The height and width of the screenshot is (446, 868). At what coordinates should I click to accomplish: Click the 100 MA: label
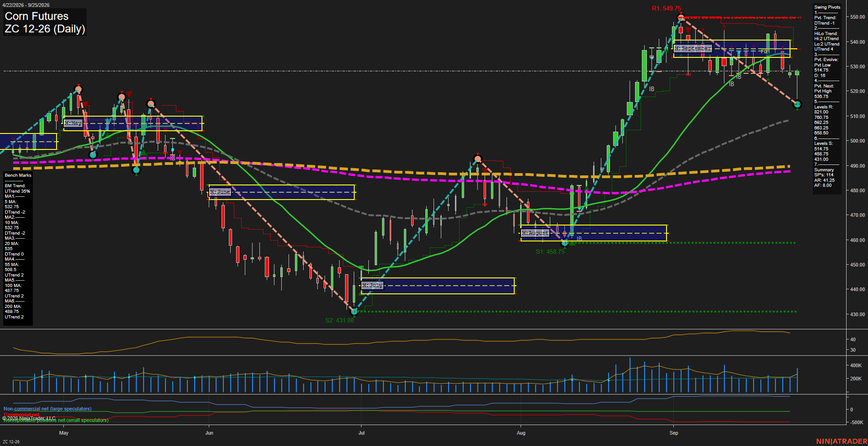click(x=13, y=286)
